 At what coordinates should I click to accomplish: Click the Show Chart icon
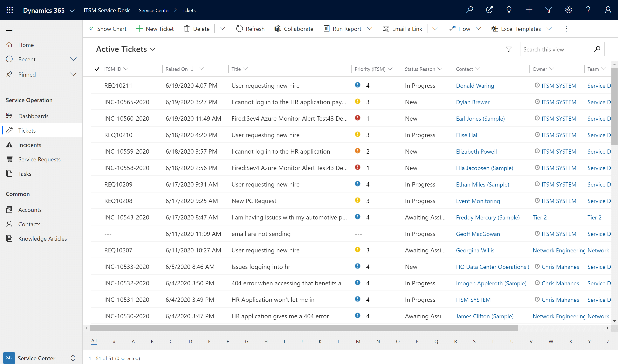tap(91, 29)
